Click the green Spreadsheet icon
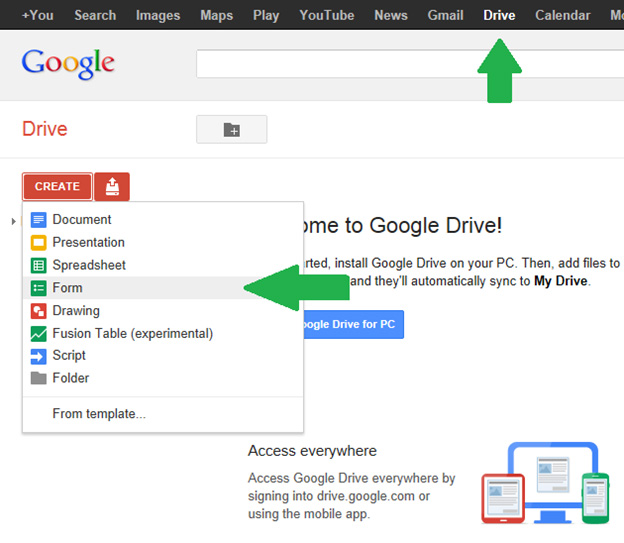Image resolution: width=624 pixels, height=543 pixels. point(39,266)
